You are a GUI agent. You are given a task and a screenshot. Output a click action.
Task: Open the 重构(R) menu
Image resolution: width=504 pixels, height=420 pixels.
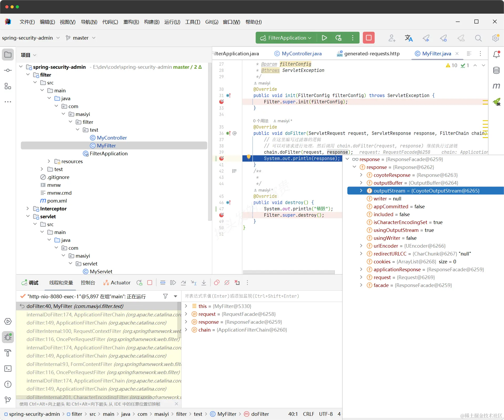(131, 22)
